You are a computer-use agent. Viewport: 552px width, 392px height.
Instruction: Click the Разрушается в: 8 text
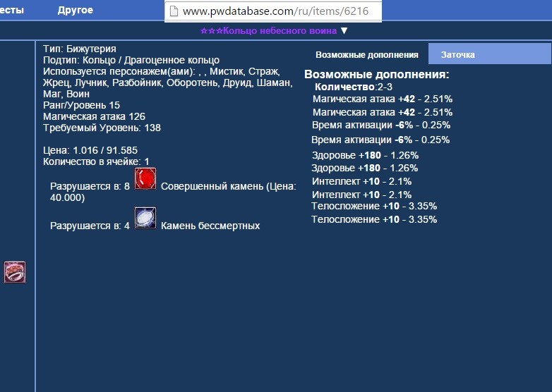pos(90,186)
